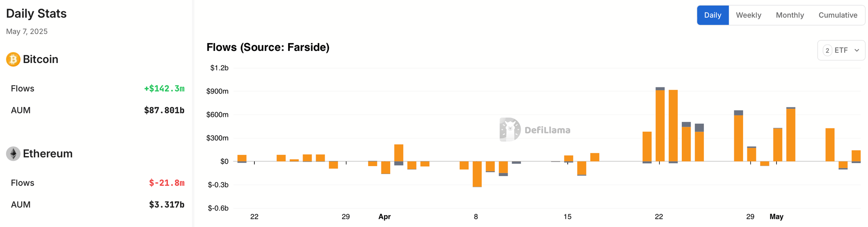Click the Bitcoin AUM value $87.801b
The width and height of the screenshot is (868, 227).
pyautogui.click(x=164, y=110)
